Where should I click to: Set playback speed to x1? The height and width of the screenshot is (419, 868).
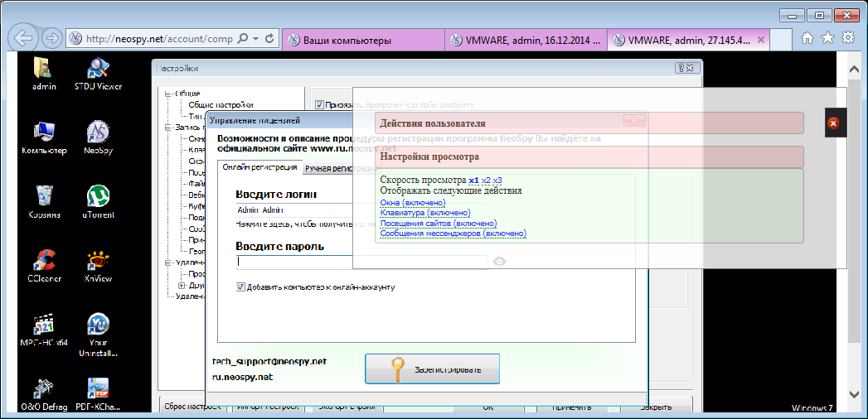point(473,181)
